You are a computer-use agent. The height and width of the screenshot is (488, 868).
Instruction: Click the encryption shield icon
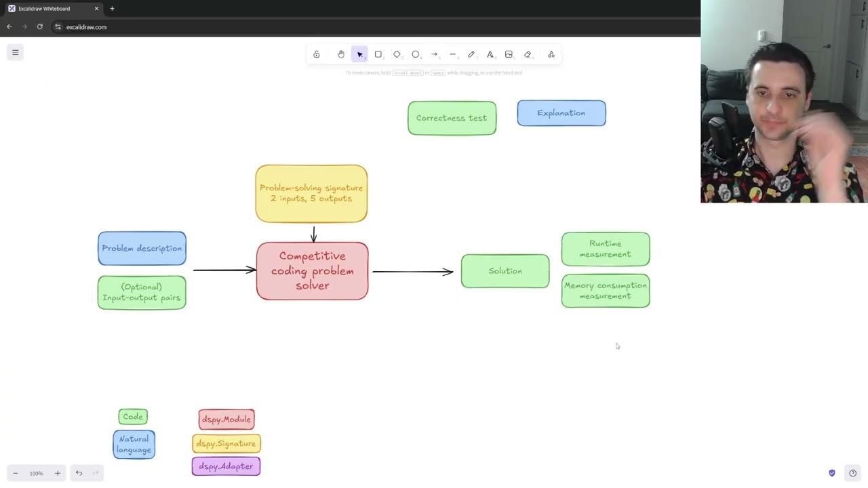[x=832, y=473]
